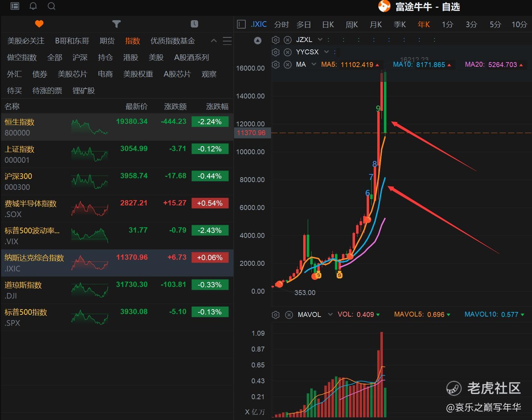Open the B哥和东哥 watchlist group

(x=72, y=41)
